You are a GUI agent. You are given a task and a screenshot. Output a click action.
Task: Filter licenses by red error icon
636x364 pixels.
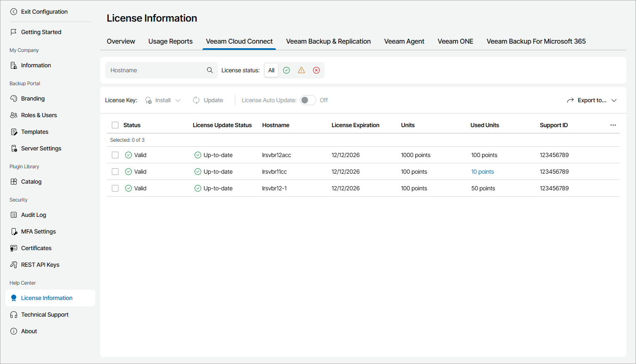click(x=316, y=70)
